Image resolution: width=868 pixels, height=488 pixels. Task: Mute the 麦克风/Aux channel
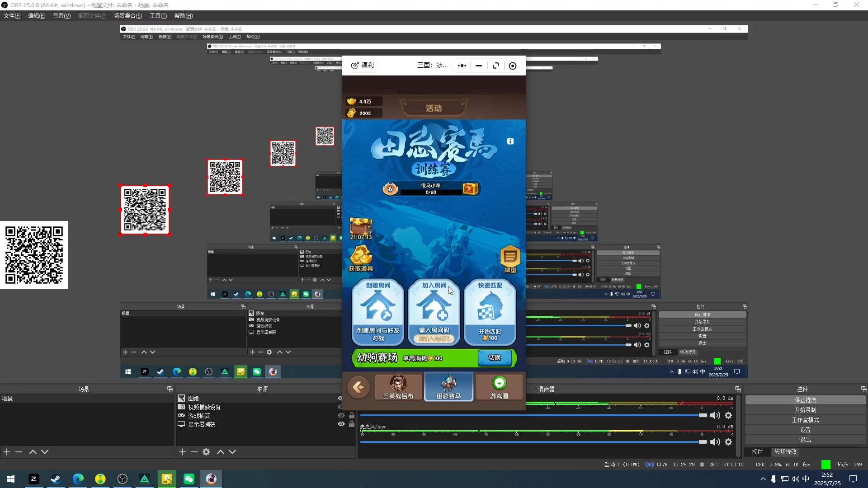point(715,442)
